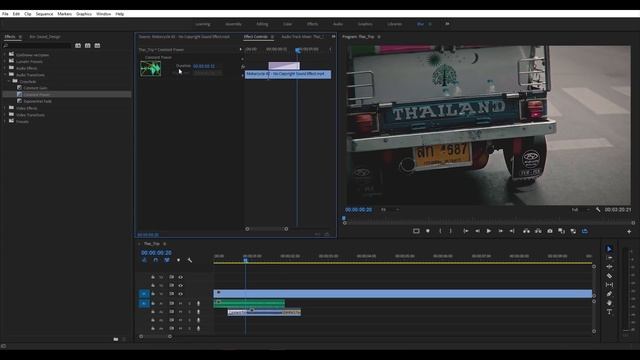Toggle Linked Selection in timeline
The height and width of the screenshot is (360, 640).
point(167,260)
